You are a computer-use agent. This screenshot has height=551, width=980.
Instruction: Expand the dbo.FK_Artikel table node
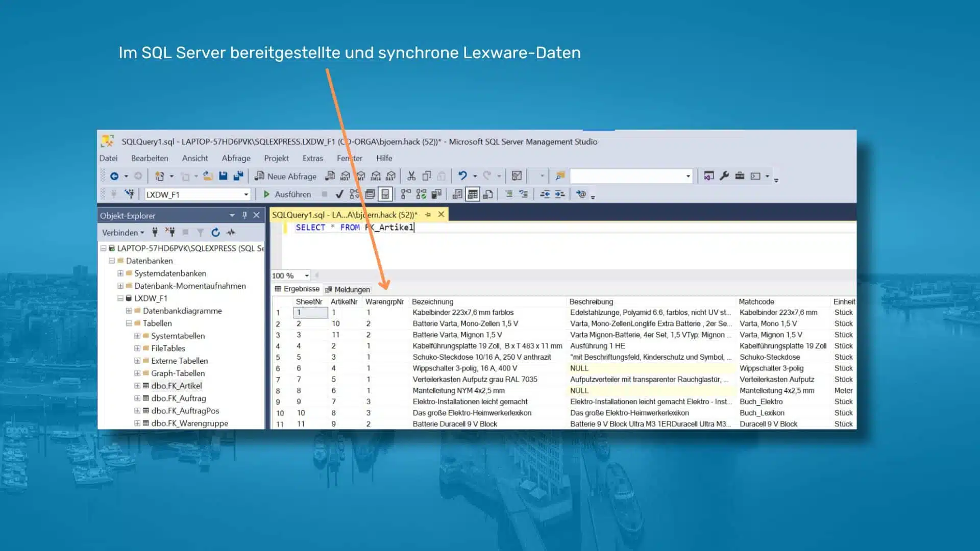coord(137,386)
